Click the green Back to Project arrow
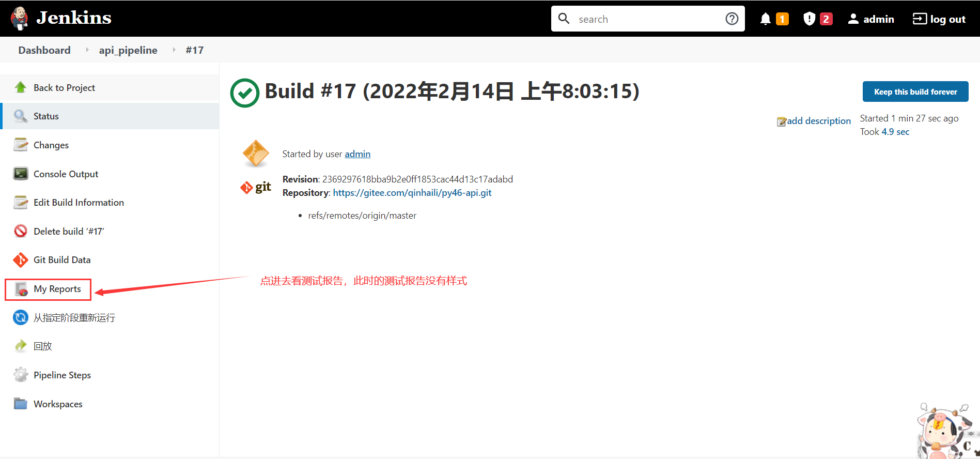This screenshot has height=459, width=980. coord(21,87)
